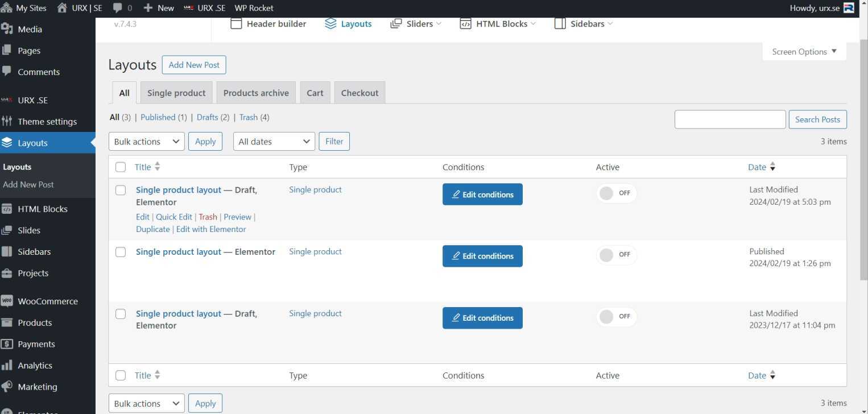Open Media library from sidebar icon
The width and height of the screenshot is (868, 414).
pyautogui.click(x=7, y=29)
